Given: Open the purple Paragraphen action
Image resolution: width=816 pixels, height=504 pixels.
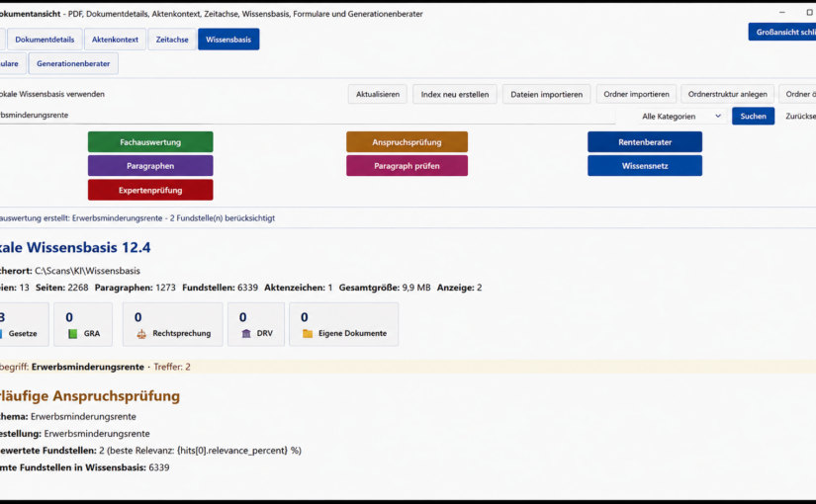Looking at the screenshot, I should [x=150, y=166].
